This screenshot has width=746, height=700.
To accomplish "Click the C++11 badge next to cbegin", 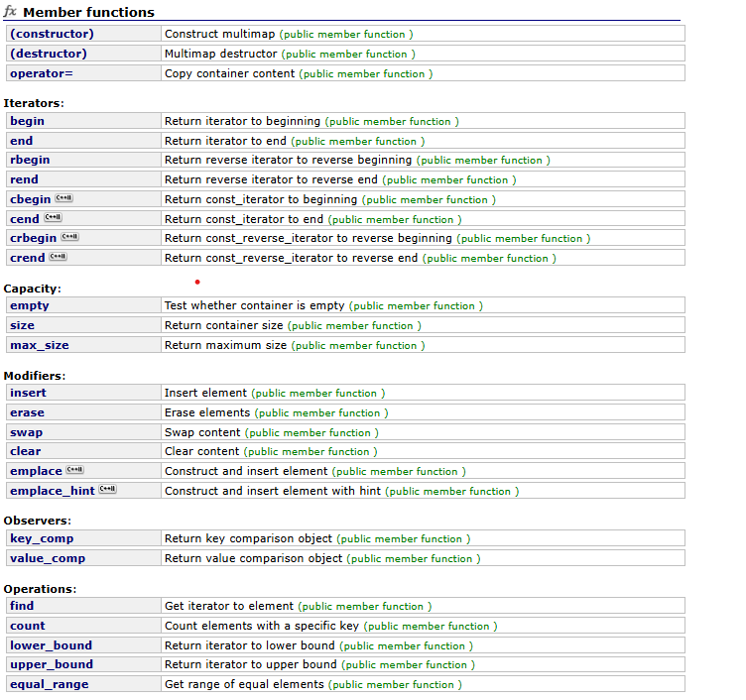I will (63, 198).
